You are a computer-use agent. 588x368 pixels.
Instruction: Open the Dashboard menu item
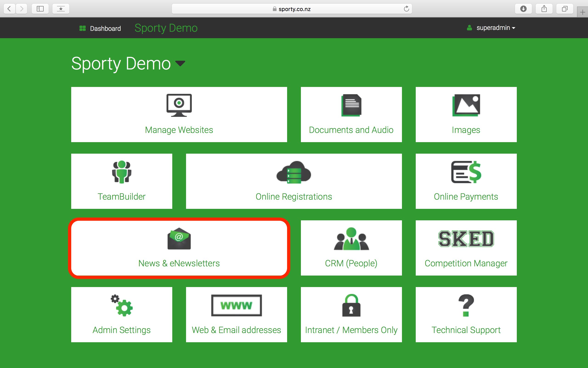[x=100, y=29]
